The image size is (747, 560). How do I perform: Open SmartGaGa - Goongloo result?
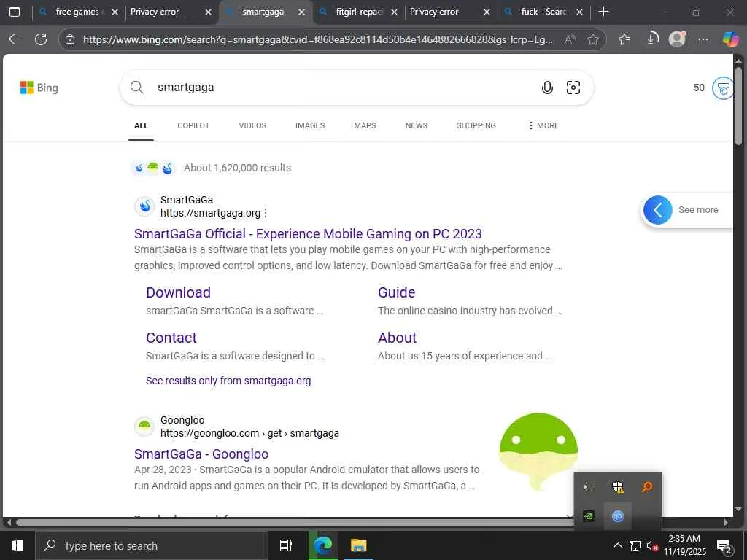[x=201, y=454]
